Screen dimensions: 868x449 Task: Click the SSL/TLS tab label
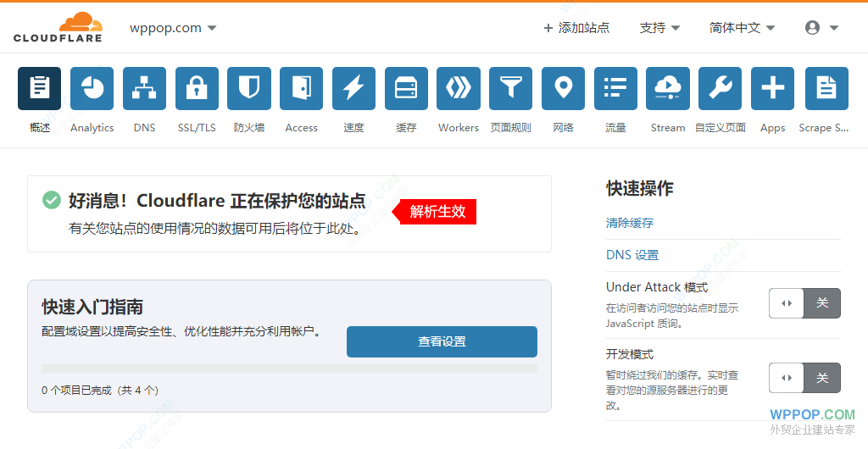197,128
